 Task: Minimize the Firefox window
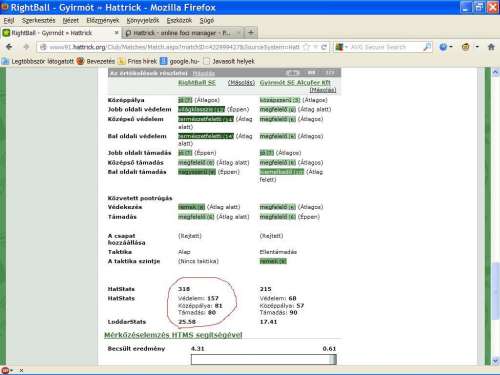point(466,7)
